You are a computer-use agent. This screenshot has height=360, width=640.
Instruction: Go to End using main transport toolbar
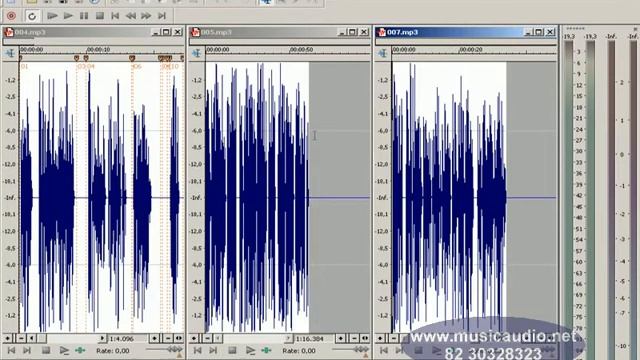162,16
